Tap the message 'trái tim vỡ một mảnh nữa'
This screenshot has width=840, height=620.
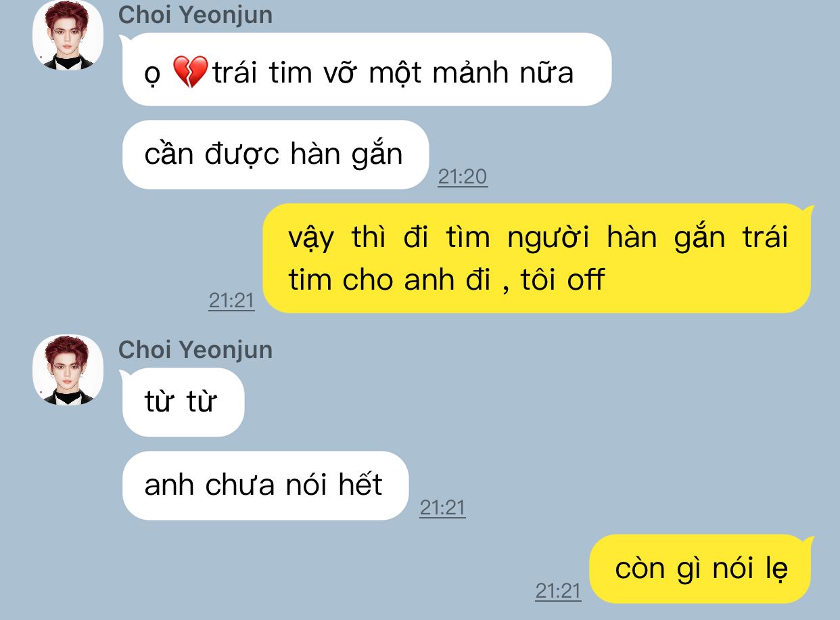point(367,70)
